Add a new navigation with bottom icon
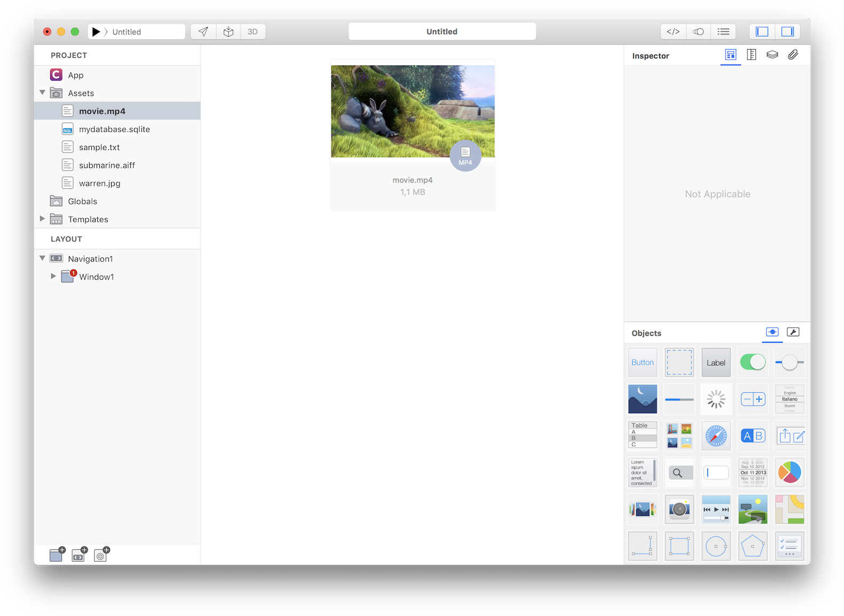This screenshot has height=616, width=844. [80, 554]
